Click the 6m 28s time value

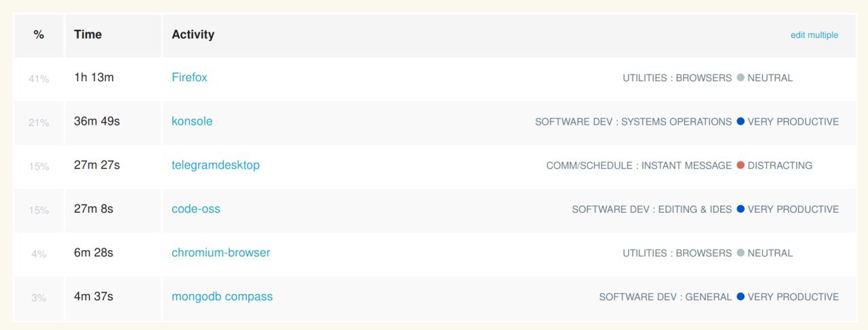click(94, 253)
